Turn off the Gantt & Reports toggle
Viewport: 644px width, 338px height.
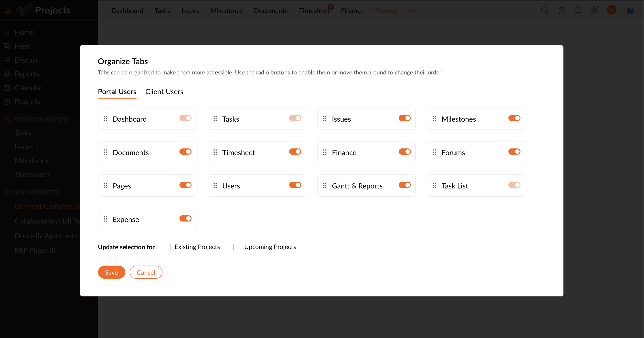[x=404, y=185]
